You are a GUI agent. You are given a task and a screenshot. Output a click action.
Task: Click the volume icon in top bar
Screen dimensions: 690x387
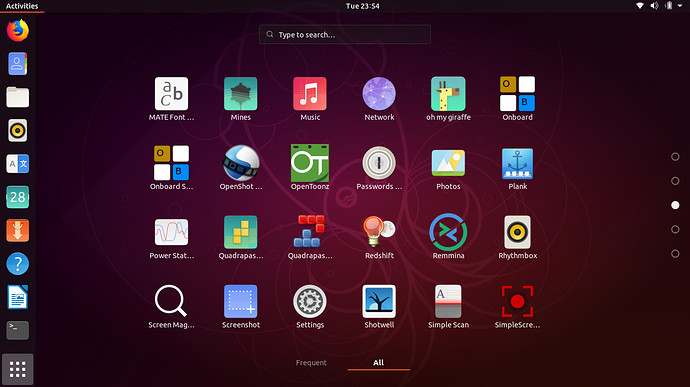point(654,6)
